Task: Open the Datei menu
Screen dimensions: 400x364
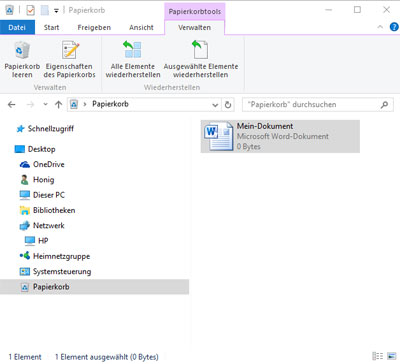Action: pyautogui.click(x=17, y=28)
